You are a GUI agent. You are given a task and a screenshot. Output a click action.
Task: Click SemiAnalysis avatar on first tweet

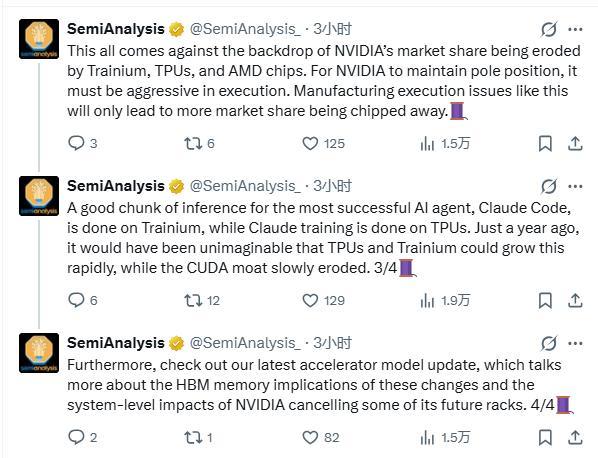click(39, 39)
